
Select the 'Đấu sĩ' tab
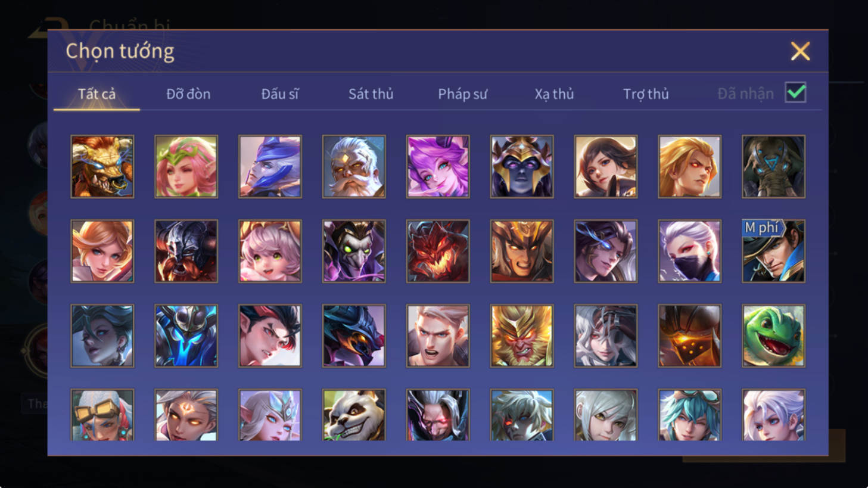click(x=280, y=94)
